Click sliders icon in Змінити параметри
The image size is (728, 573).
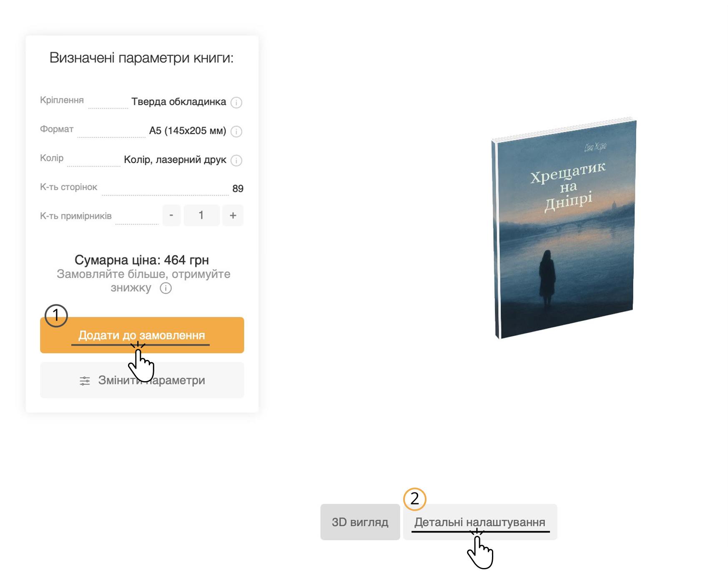[85, 381]
